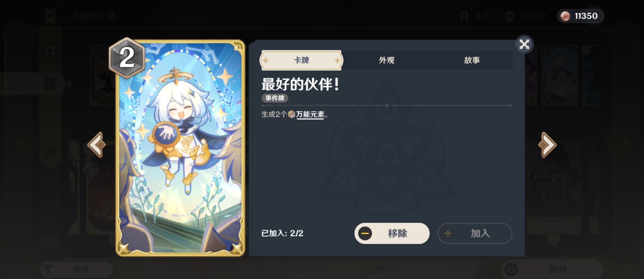644x279 pixels.
Task: Click the coin currency icon
Action: coord(565,16)
